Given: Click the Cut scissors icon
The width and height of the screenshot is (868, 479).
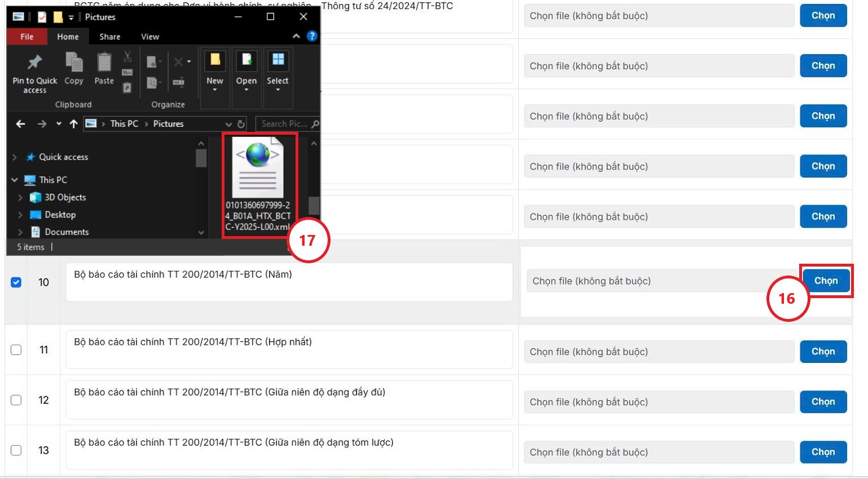Looking at the screenshot, I should 127,56.
